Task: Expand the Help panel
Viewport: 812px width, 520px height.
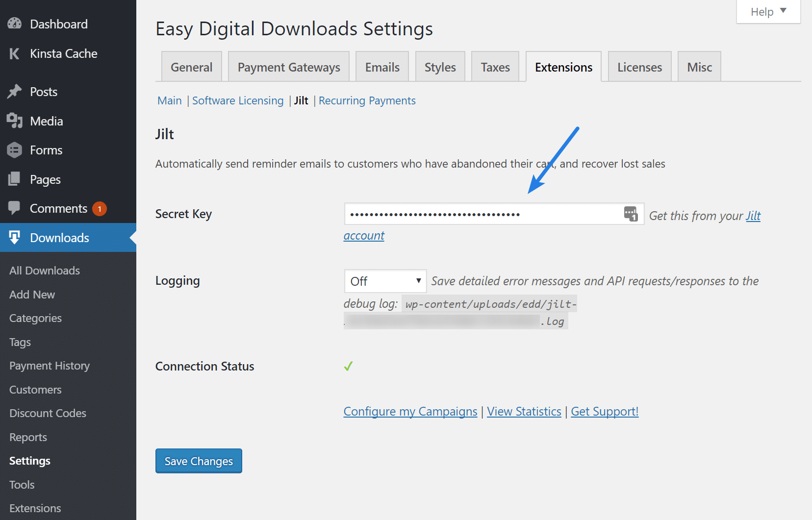Action: [x=768, y=11]
